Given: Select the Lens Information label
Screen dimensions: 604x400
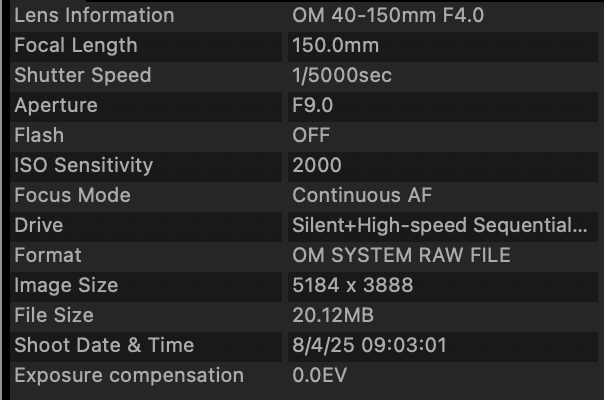Looking at the screenshot, I should click(x=94, y=16).
